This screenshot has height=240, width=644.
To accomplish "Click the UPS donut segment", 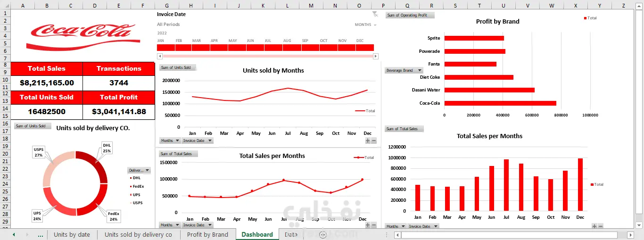I will click(56, 204).
